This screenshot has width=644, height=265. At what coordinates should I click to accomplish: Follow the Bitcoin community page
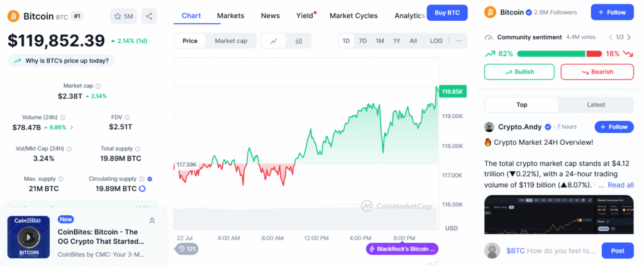pyautogui.click(x=612, y=13)
